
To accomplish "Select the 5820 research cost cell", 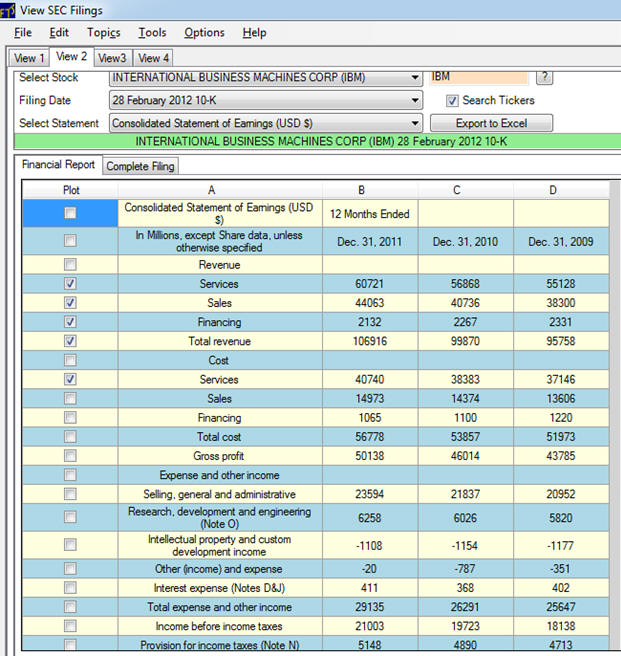I will pyautogui.click(x=561, y=518).
